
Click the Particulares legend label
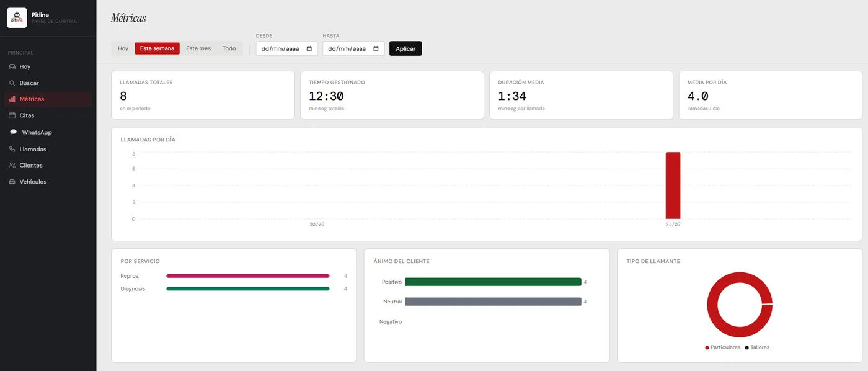pyautogui.click(x=725, y=347)
